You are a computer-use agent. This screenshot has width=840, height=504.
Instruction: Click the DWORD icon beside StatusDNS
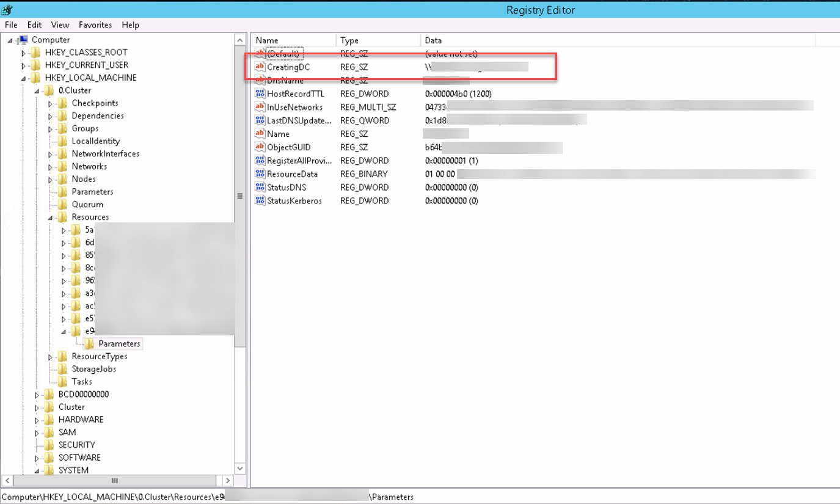tap(258, 187)
